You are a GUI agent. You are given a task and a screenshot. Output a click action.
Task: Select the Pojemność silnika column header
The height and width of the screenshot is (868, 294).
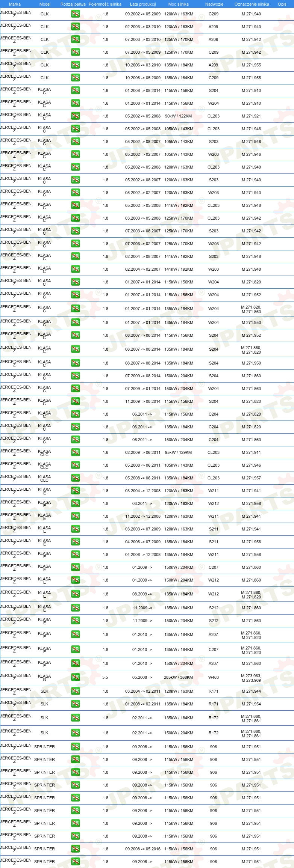pyautogui.click(x=105, y=4)
